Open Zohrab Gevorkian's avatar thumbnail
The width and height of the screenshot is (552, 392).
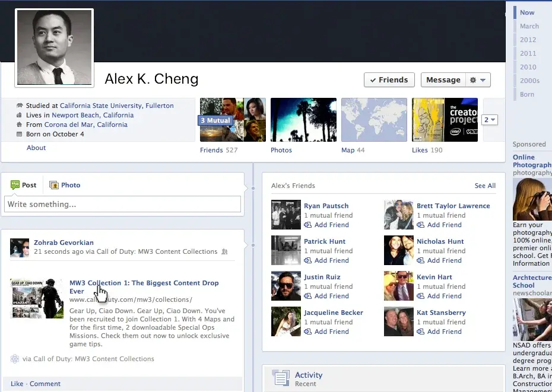pyautogui.click(x=20, y=248)
